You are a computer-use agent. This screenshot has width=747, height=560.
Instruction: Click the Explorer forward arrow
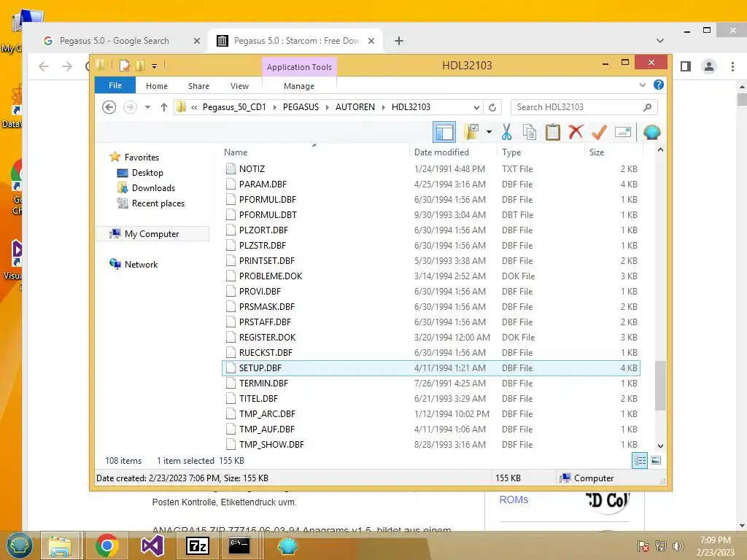130,107
